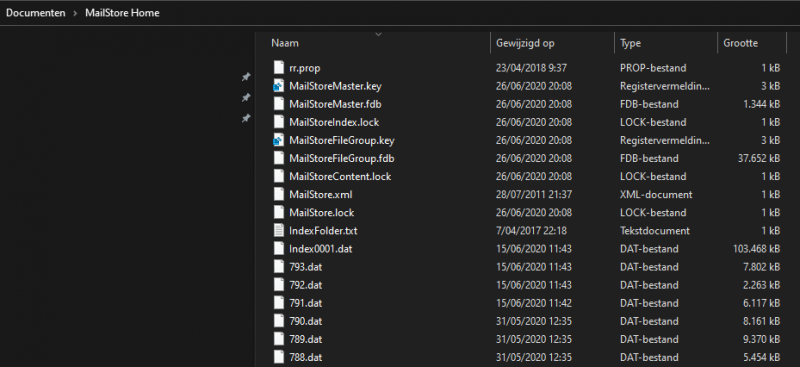Select the MailStore.xml document icon
Viewport: 800px width, 367px height.
278,194
